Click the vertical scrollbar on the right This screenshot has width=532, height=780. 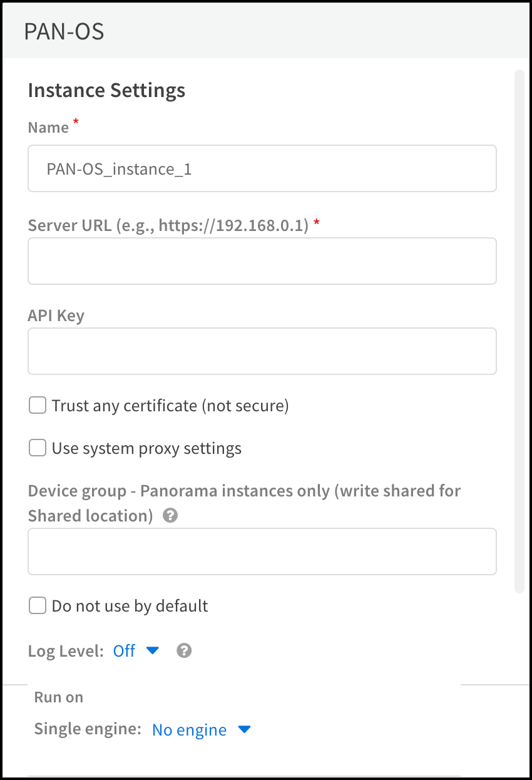click(519, 332)
